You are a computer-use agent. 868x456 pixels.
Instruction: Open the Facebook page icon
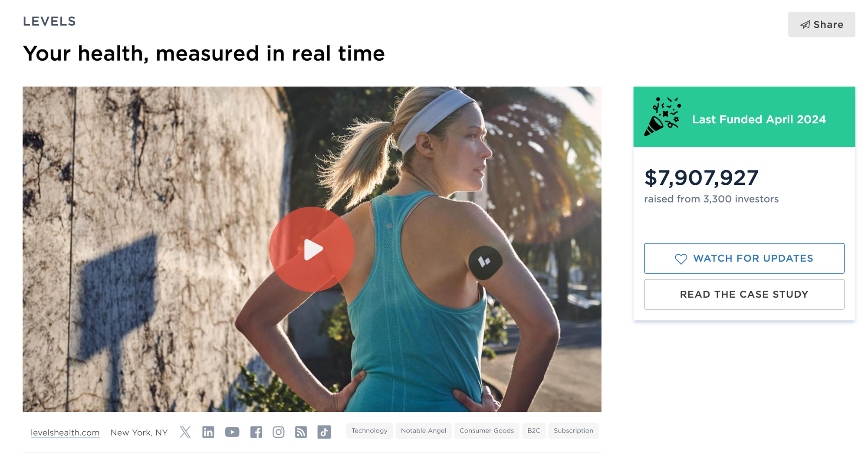point(256,432)
